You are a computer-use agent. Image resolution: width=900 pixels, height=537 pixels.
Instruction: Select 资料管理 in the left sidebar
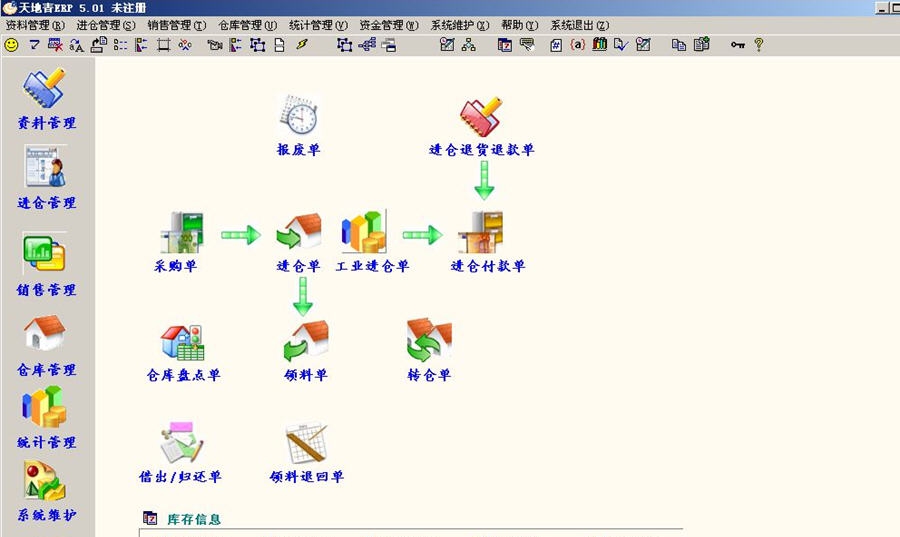[46, 99]
